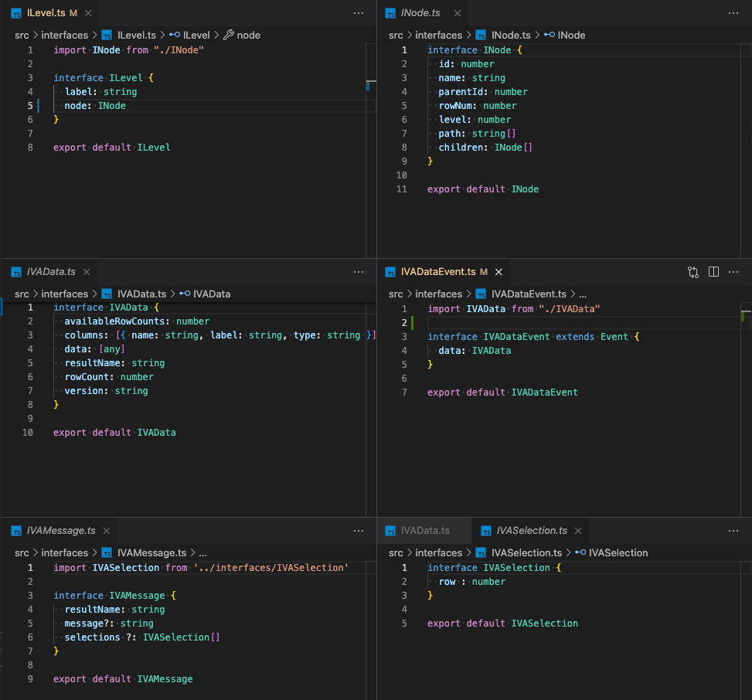Expand 'interfaces' breadcrumb in ILevel.ts editor
Viewport: 752px width, 700px height.
click(x=65, y=35)
